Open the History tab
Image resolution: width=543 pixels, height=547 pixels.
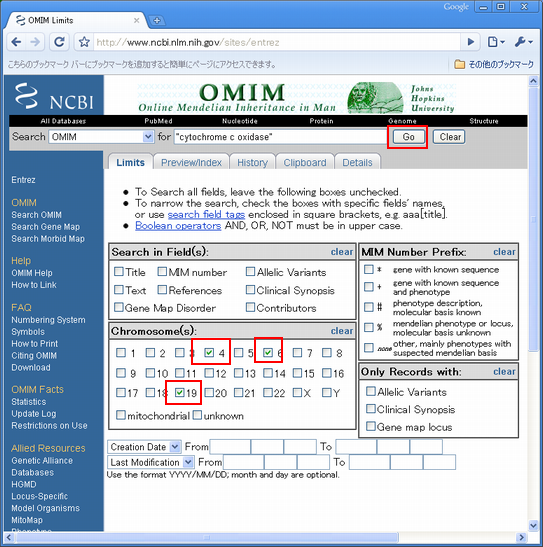pos(252,163)
